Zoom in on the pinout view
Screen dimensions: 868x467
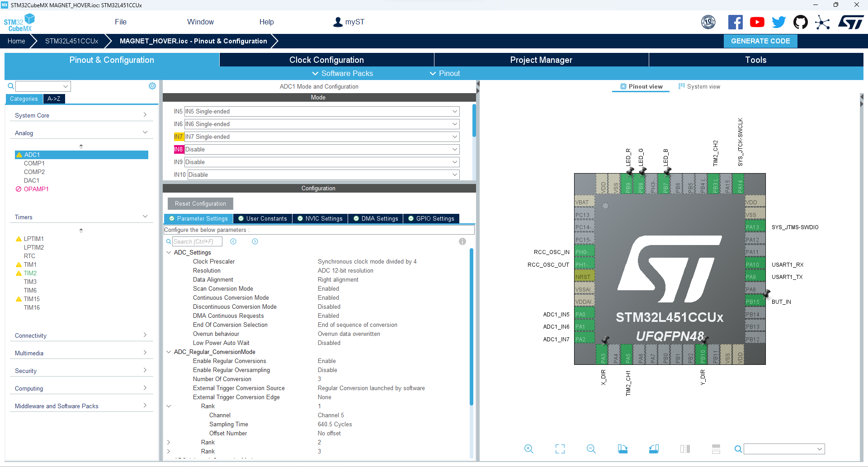point(529,448)
